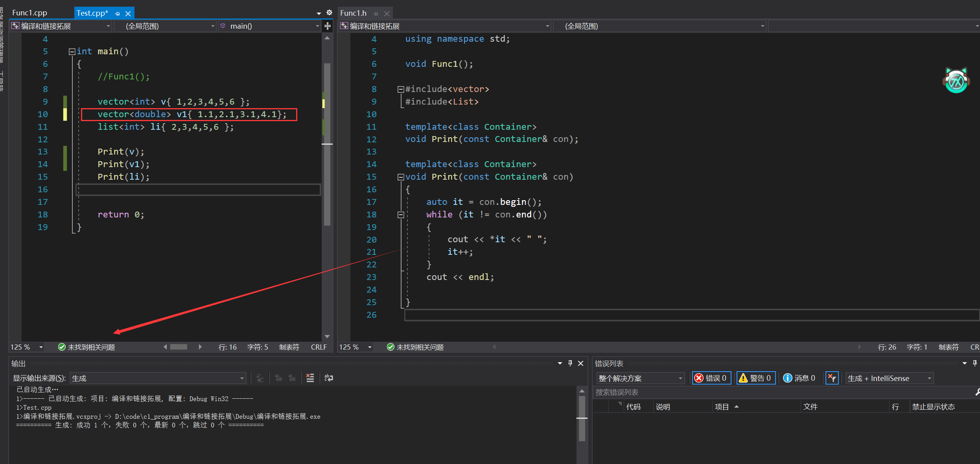The height and width of the screenshot is (464, 980).
Task: Click the clear all output icon
Action: pyautogui.click(x=310, y=378)
